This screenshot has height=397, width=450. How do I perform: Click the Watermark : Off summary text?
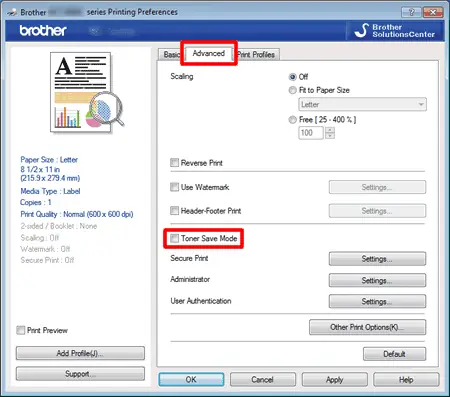coord(45,249)
